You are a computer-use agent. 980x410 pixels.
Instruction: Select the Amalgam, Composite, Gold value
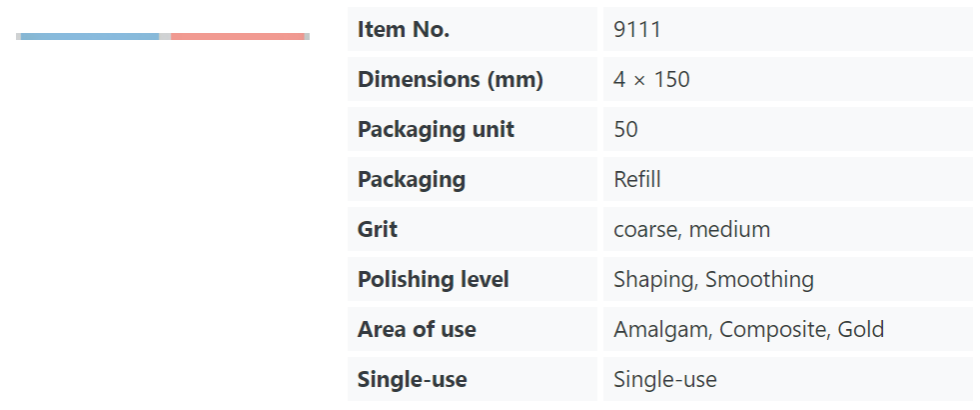(x=749, y=330)
